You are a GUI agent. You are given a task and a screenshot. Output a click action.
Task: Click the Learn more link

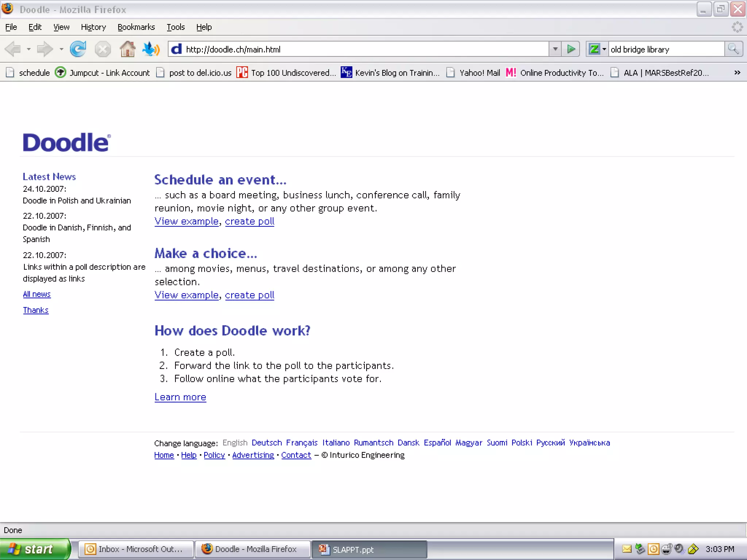pos(180,397)
